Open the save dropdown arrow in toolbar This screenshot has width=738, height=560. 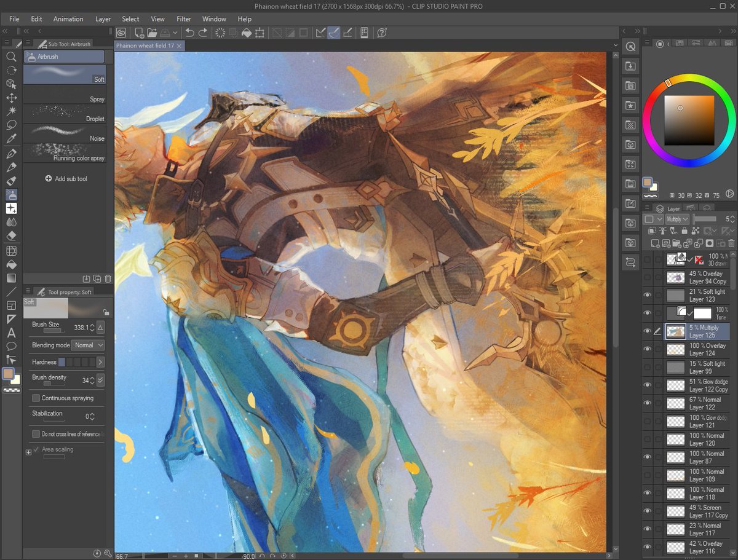click(175, 33)
